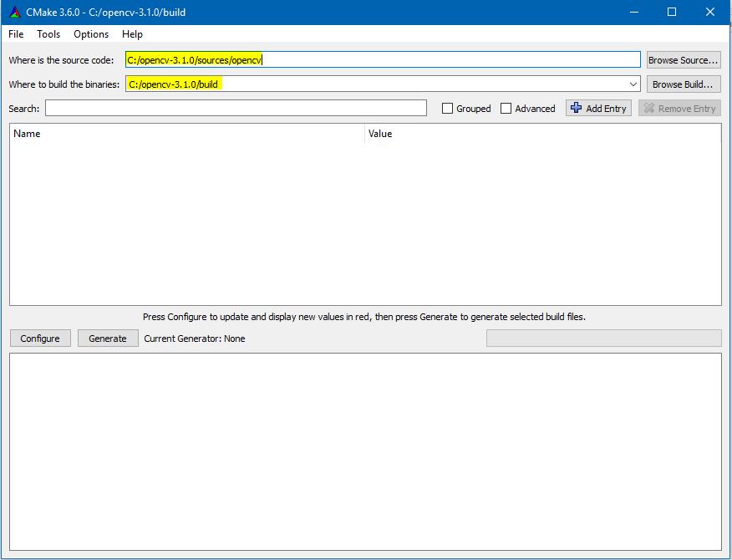Open the build binaries path dropdown

[x=633, y=84]
